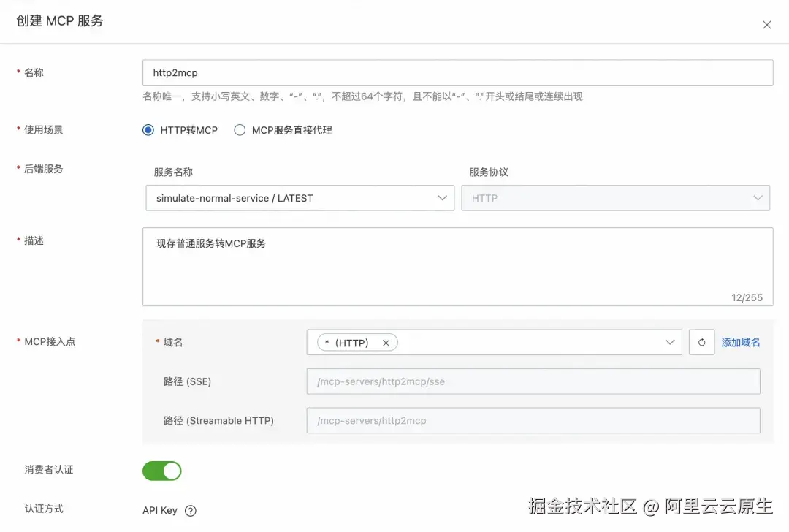The height and width of the screenshot is (532, 789).
Task: Open the 服务协议 HTTP dropdown
Action: (x=616, y=197)
